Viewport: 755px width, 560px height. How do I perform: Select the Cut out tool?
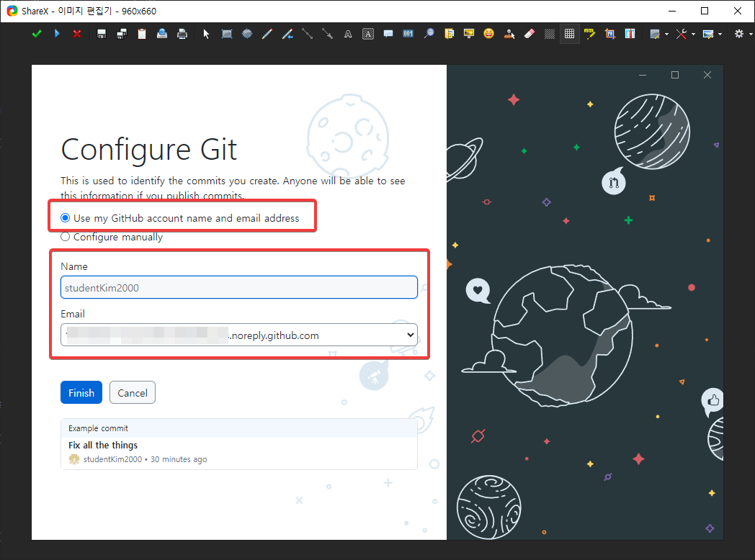click(x=630, y=34)
